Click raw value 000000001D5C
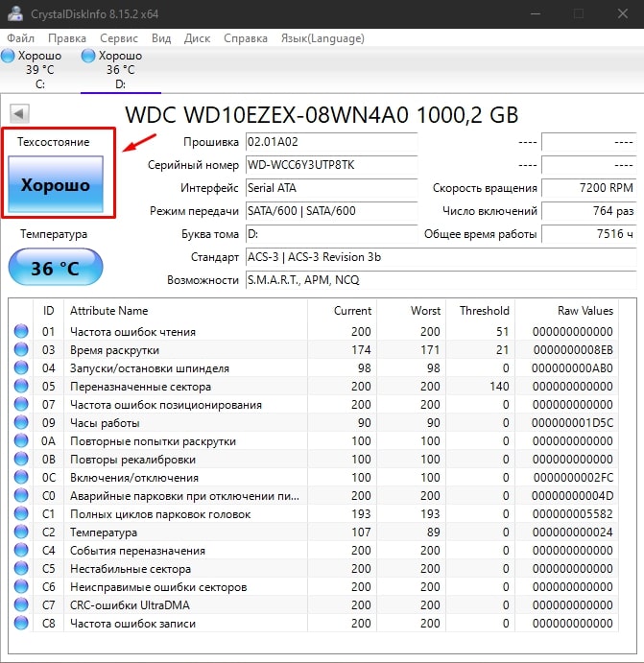 [x=572, y=422]
